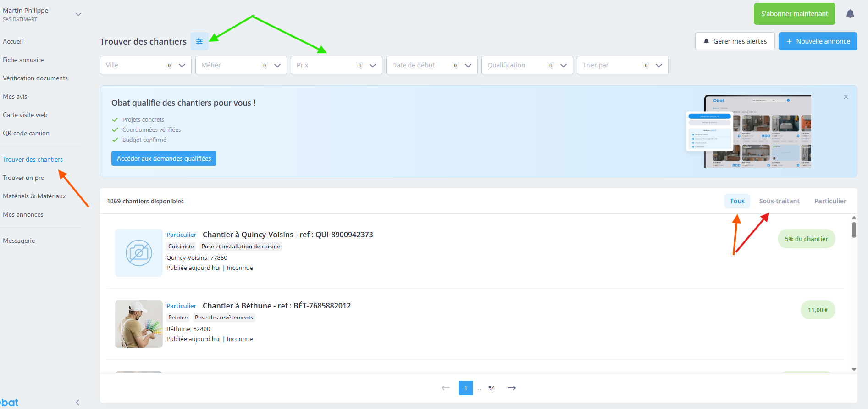This screenshot has width=868, height=409.
Task: Go to previous page arrow
Action: 446,388
